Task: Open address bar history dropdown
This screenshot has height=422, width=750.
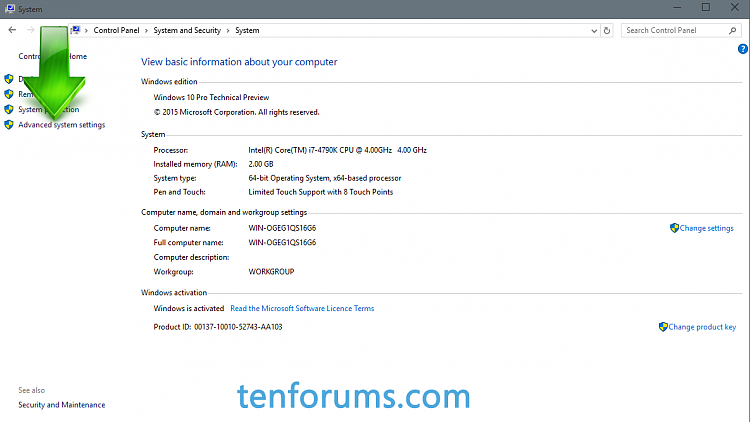Action: [594, 31]
